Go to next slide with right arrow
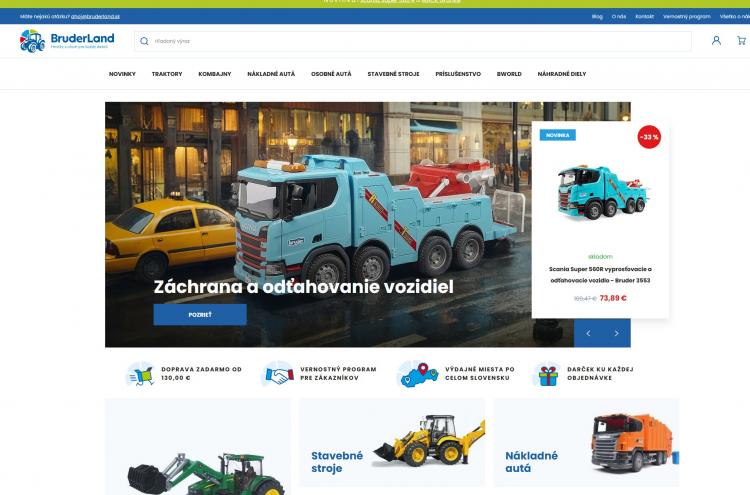This screenshot has height=495, width=750. [x=616, y=333]
